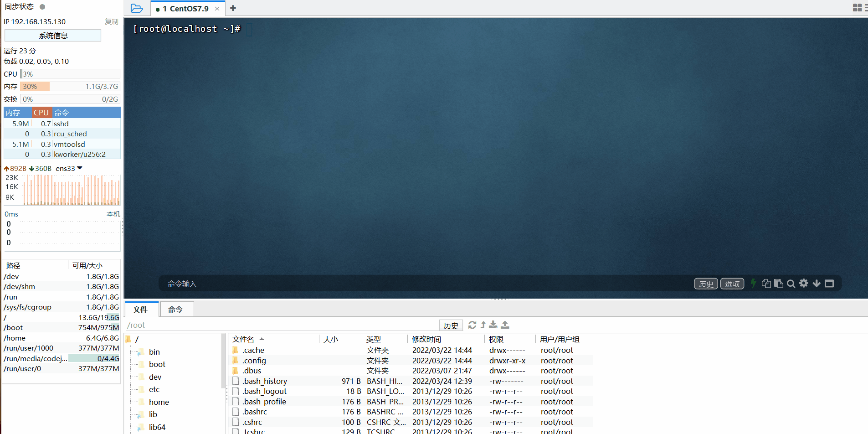Add a new session tab with plus
The image size is (868, 434).
click(233, 8)
